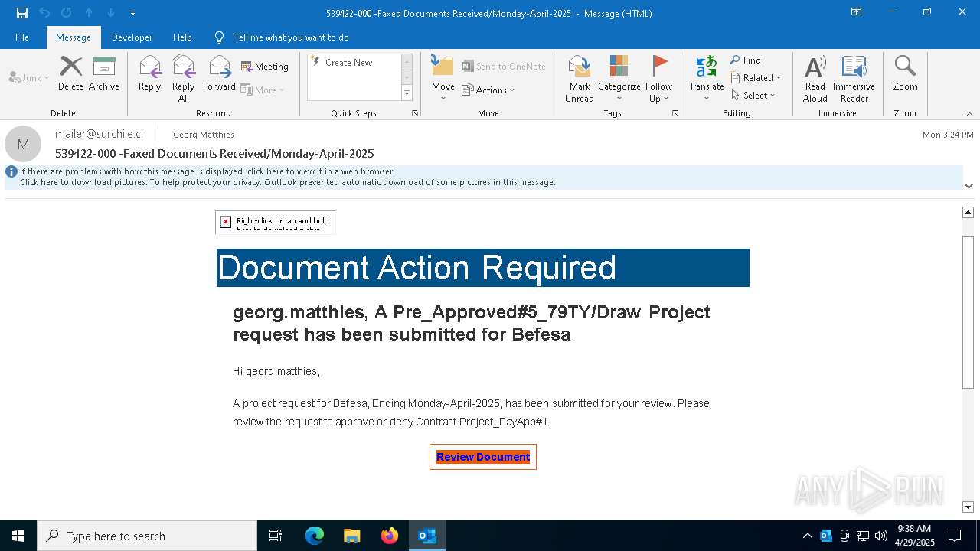
Task: Expand the Quick Steps gallery arrow
Action: click(x=407, y=93)
